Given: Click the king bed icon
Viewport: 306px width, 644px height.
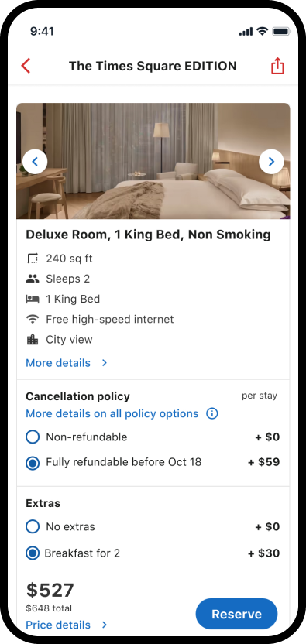Looking at the screenshot, I should tap(32, 299).
